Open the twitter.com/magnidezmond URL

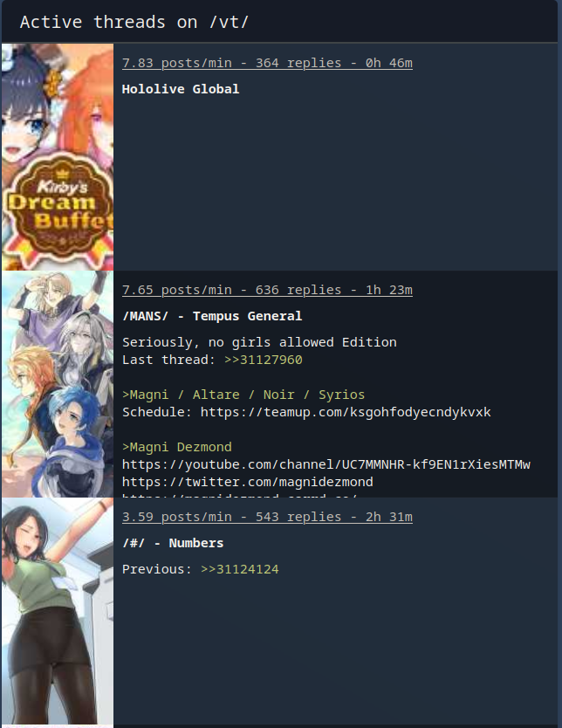[247, 482]
